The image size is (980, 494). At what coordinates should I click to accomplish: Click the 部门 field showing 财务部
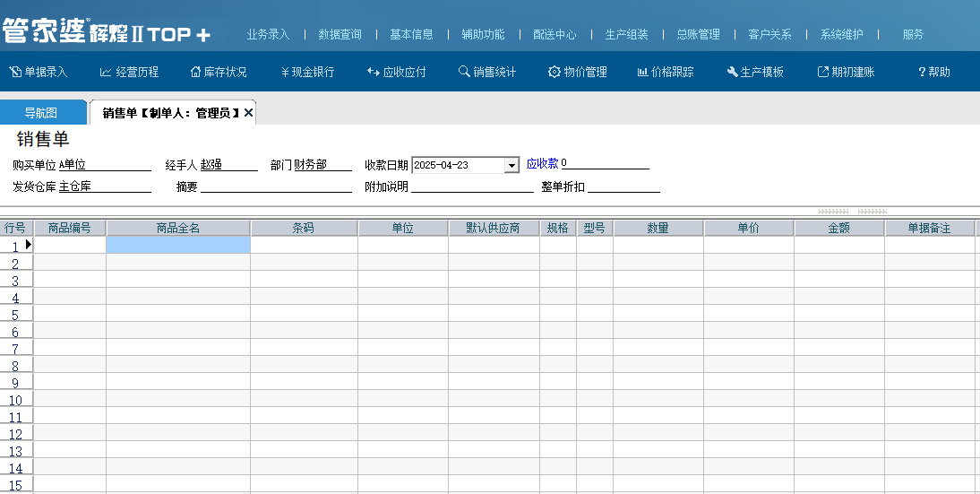pyautogui.click(x=323, y=165)
